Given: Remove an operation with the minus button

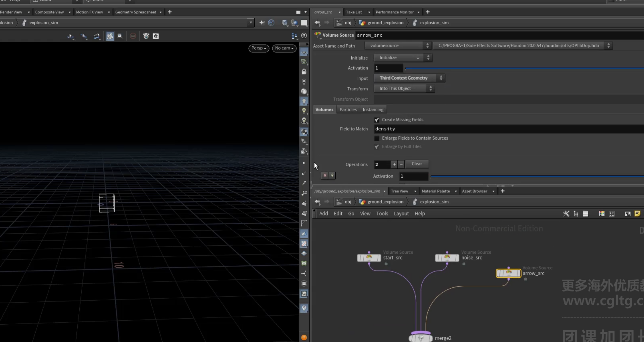Looking at the screenshot, I should pos(401,164).
